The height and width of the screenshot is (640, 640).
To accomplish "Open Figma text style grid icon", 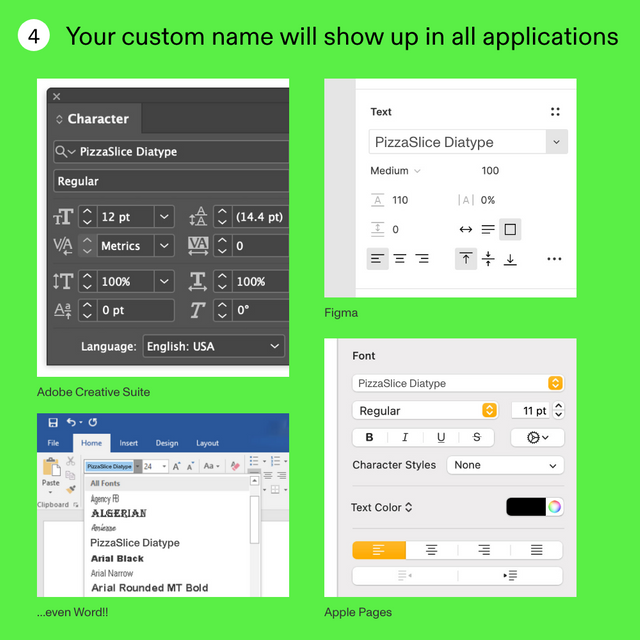I will click(555, 112).
